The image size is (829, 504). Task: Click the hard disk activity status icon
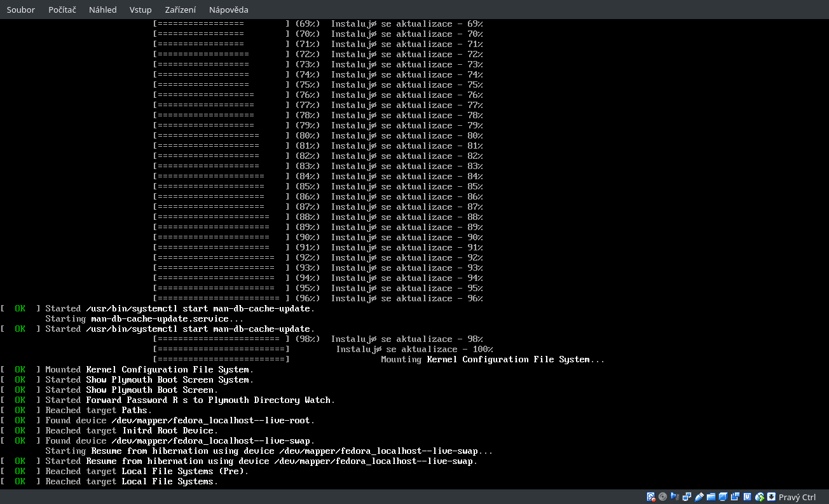(x=650, y=496)
